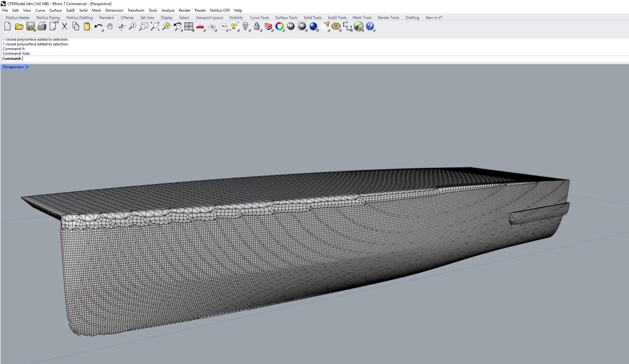Select the Rotate View tool
Image resolution: width=629 pixels, height=364 pixels.
pos(121,26)
